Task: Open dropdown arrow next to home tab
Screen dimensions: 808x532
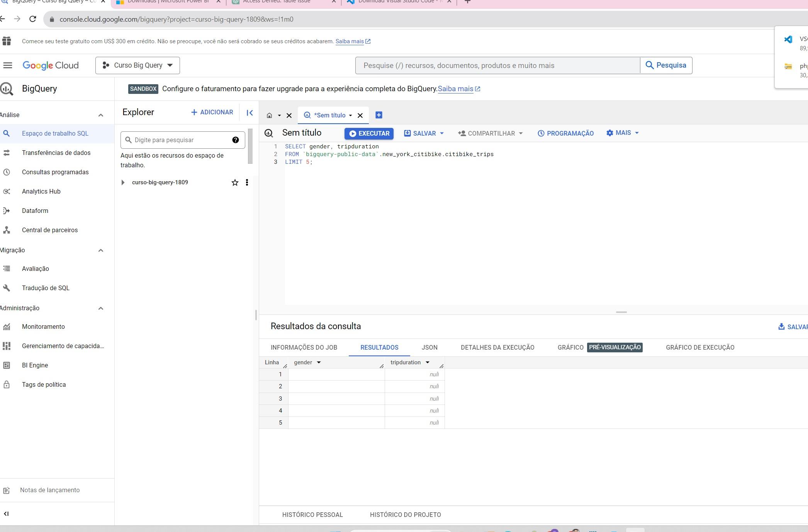Action: click(279, 115)
